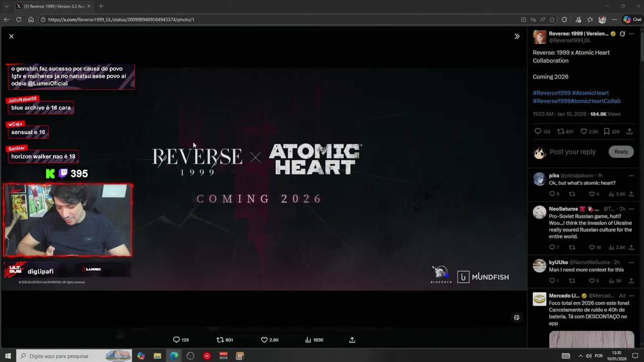This screenshot has width=644, height=362.
Task: Like the kyUUko reply with 5 likes
Action: tap(591, 281)
